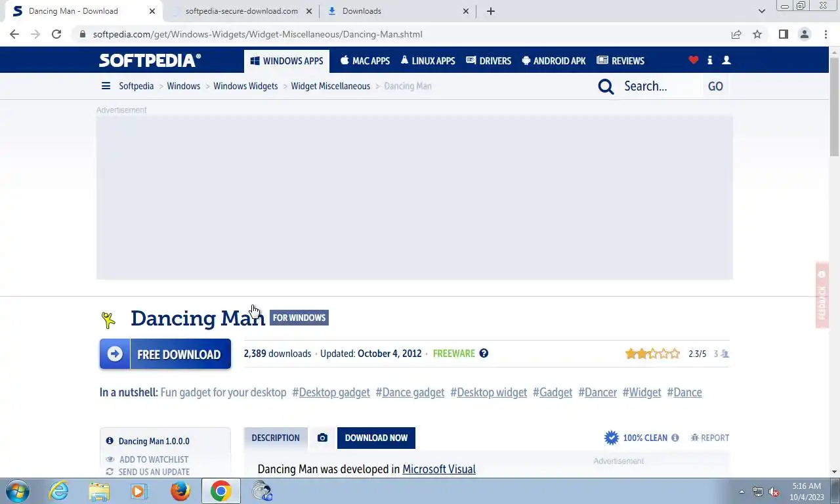
Task: Open the REVIEWS menu
Action: pos(620,61)
